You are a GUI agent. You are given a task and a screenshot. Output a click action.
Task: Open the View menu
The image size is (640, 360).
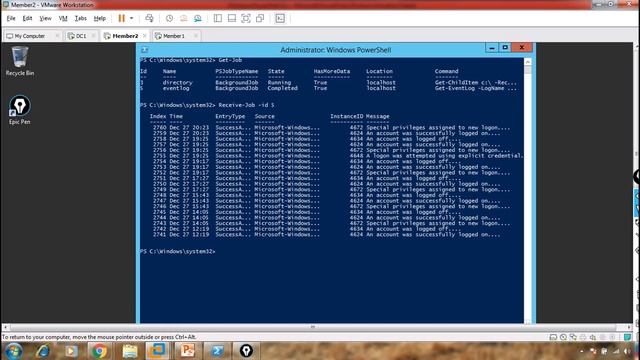pos(45,18)
